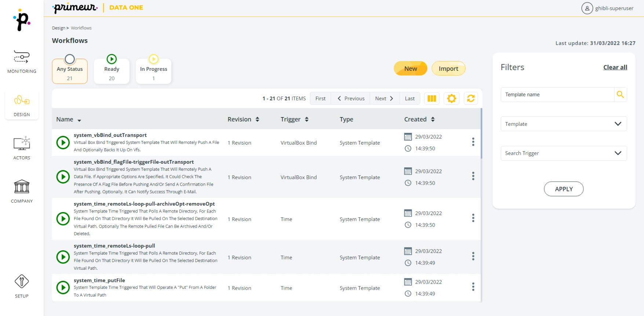Filter workflows by In Progress status
The width and height of the screenshot is (644, 316).
point(153,71)
